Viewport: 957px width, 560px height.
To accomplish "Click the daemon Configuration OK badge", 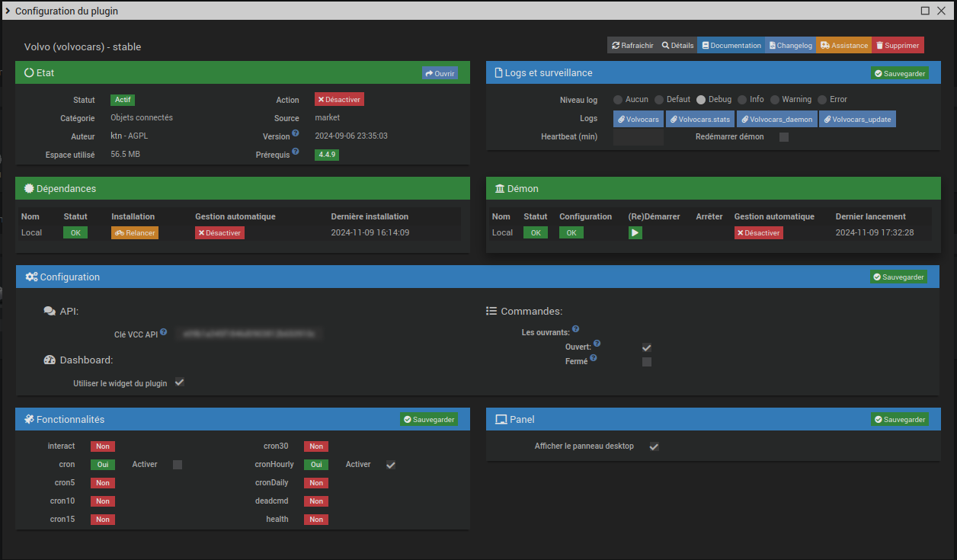I will pyautogui.click(x=571, y=232).
